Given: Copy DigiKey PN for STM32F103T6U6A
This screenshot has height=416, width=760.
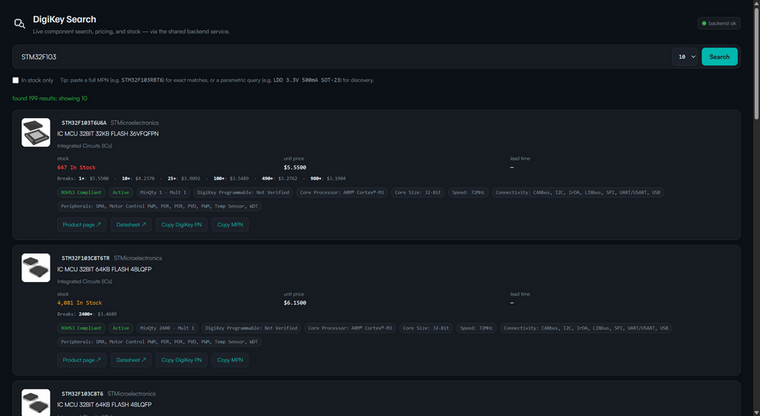Looking at the screenshot, I should coord(181,224).
